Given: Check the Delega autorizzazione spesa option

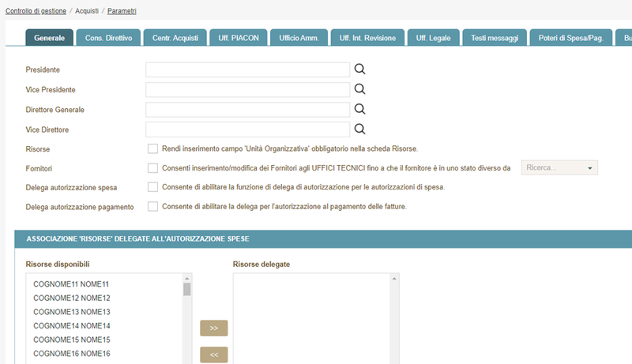Looking at the screenshot, I should coord(152,187).
